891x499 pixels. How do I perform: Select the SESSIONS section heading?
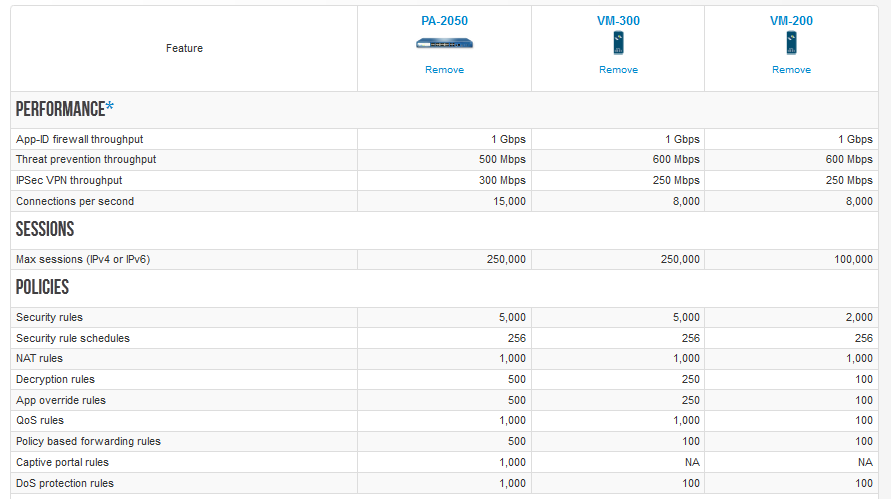click(45, 229)
